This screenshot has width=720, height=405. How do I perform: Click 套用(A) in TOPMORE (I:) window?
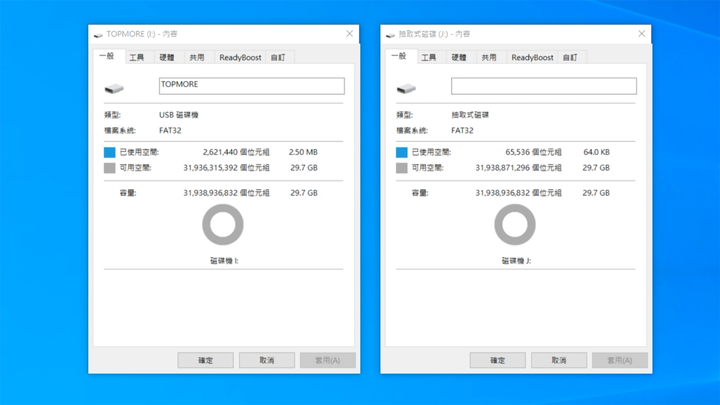click(x=328, y=360)
